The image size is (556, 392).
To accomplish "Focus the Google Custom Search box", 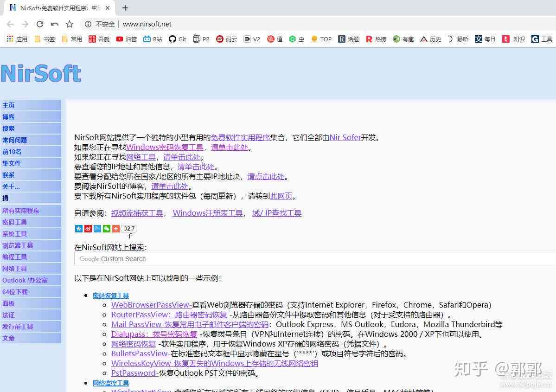I will 315,259.
